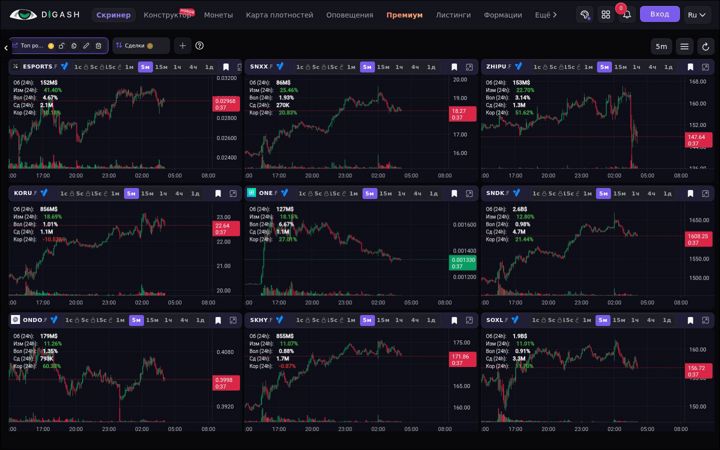Screen dimensions: 720x450
Task: Open the Оповещения tab
Action: point(349,15)
